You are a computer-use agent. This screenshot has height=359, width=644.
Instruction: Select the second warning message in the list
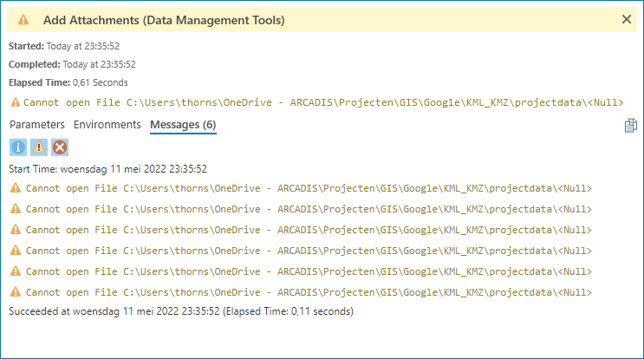click(x=309, y=209)
